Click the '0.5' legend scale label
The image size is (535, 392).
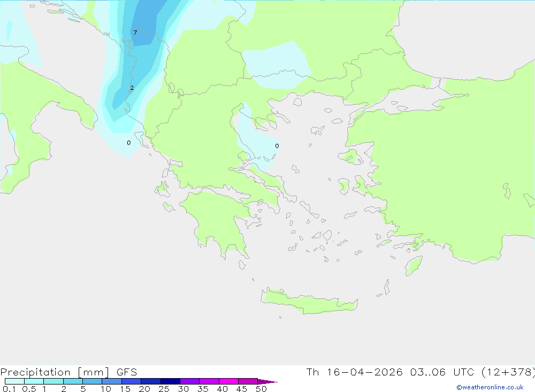pyautogui.click(x=29, y=389)
